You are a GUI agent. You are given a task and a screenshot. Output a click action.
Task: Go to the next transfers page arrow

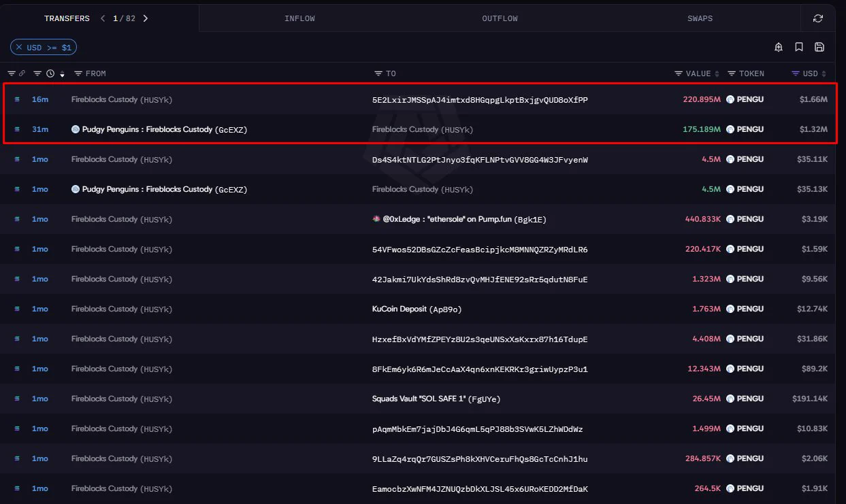[146, 18]
